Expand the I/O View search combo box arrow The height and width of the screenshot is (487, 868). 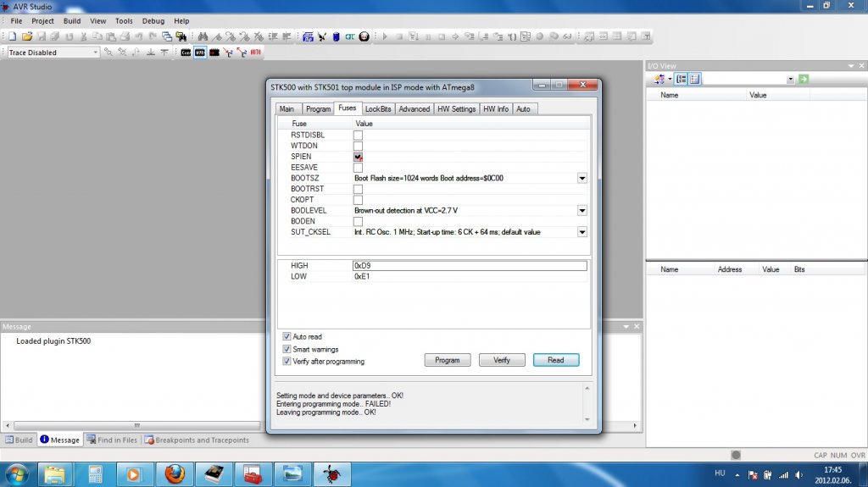791,79
